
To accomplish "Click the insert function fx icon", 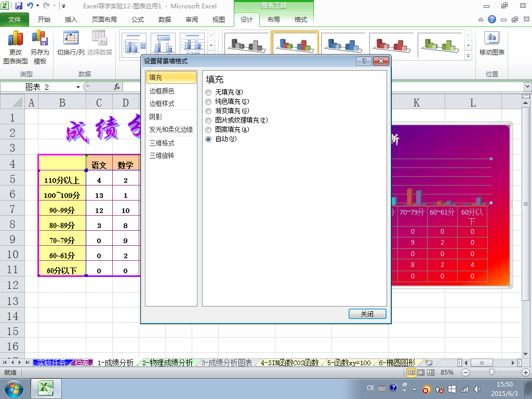I will click(117, 87).
